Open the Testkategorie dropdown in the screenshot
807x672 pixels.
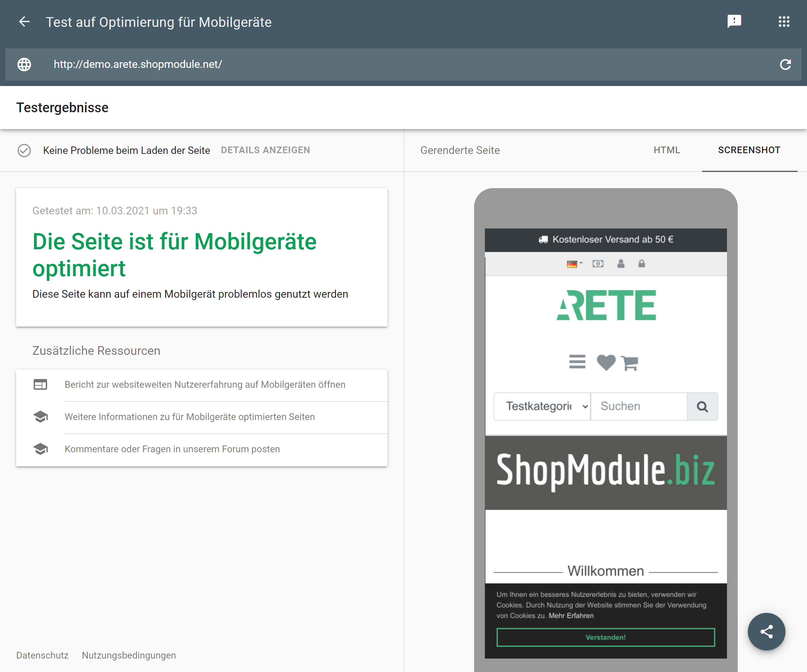pos(542,406)
